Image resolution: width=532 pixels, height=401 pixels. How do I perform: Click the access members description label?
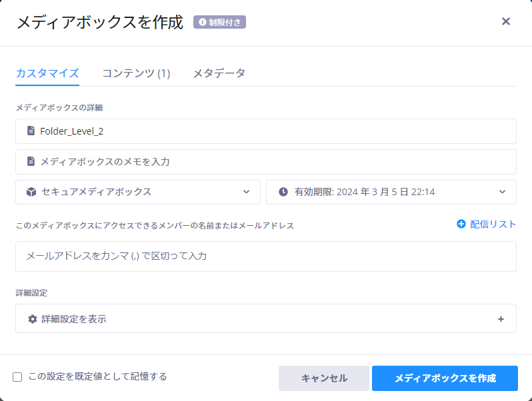[155, 225]
